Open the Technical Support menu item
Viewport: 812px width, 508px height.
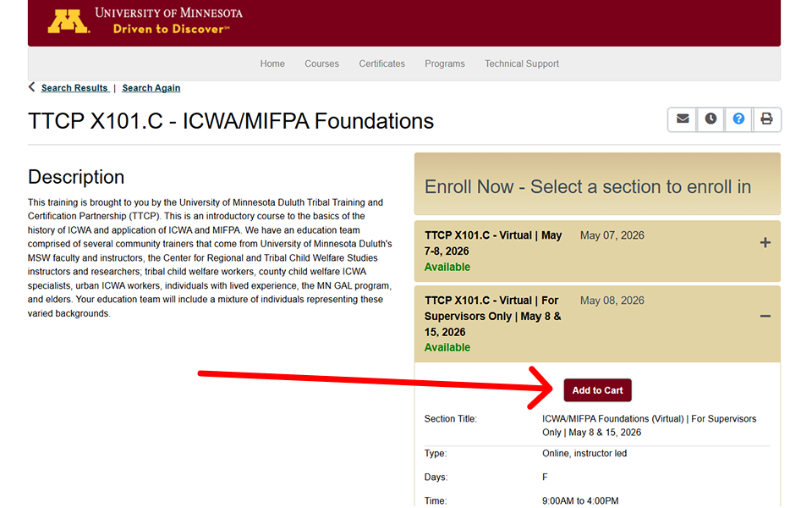(x=522, y=63)
